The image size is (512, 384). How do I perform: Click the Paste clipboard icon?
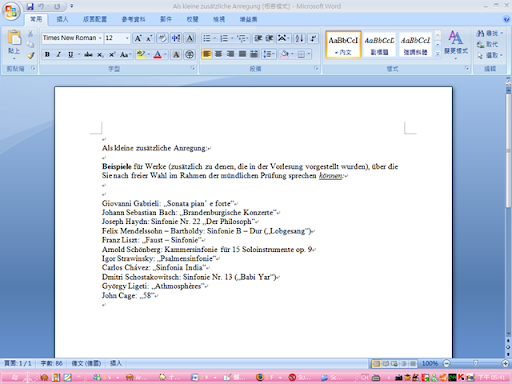click(14, 38)
